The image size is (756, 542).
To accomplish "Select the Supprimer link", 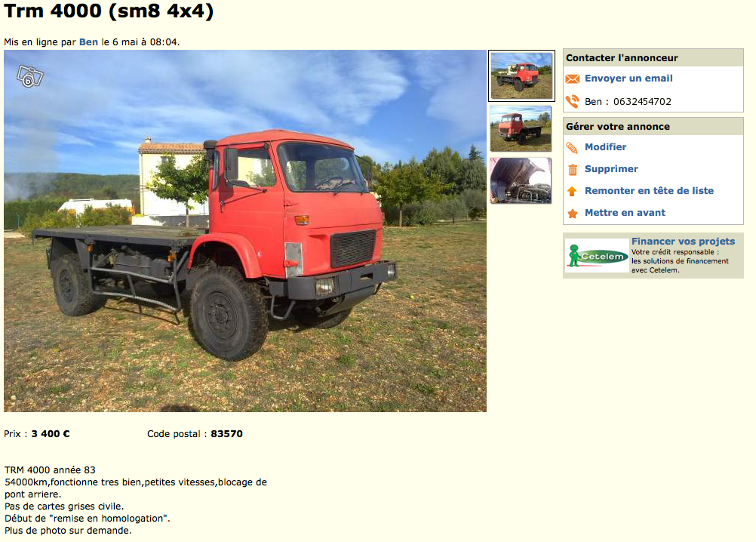I will [611, 169].
